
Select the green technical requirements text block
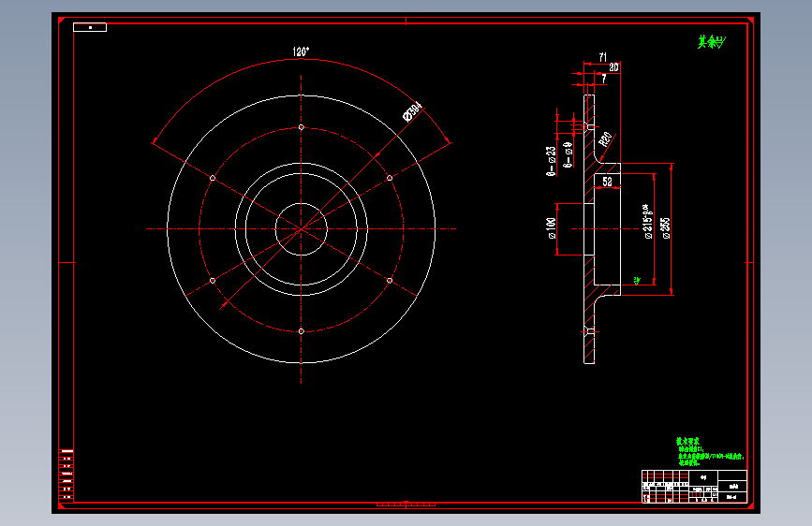(711, 451)
